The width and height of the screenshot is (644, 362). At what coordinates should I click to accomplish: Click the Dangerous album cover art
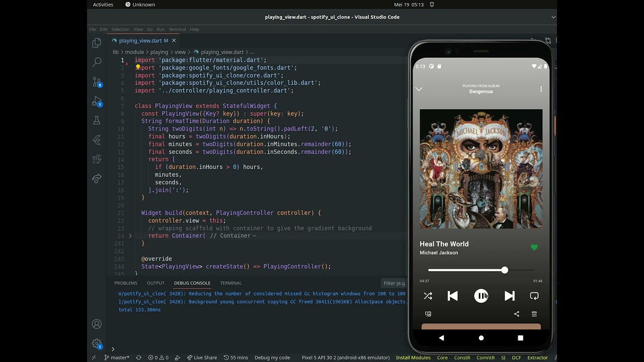coord(481,169)
